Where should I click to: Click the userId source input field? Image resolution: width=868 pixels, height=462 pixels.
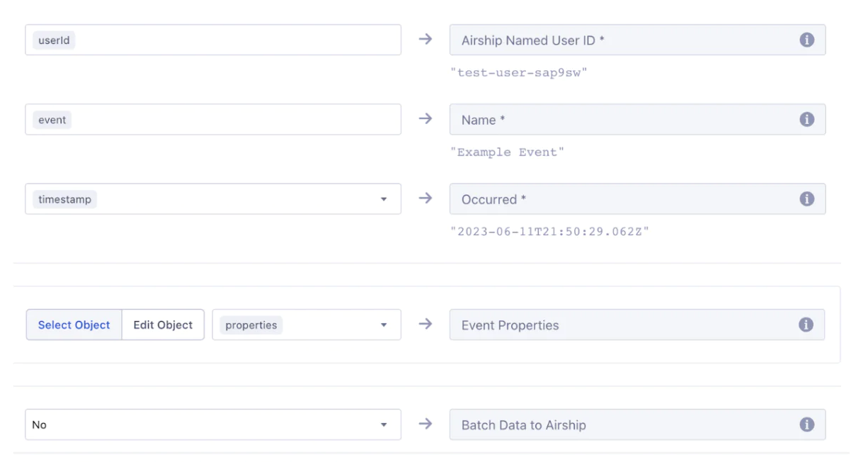pos(234,40)
